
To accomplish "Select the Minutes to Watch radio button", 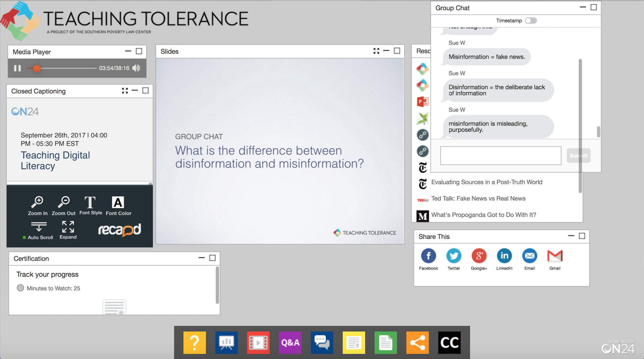I will tap(20, 288).
